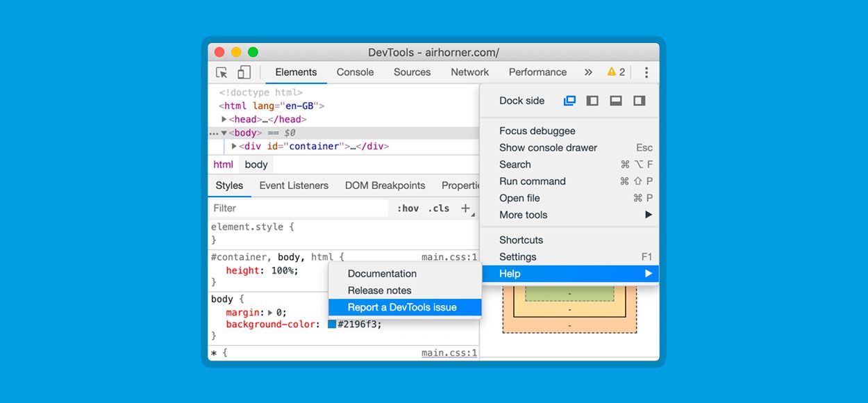Click the doctype html line
Screen dimensions: 868x403
click(261, 92)
